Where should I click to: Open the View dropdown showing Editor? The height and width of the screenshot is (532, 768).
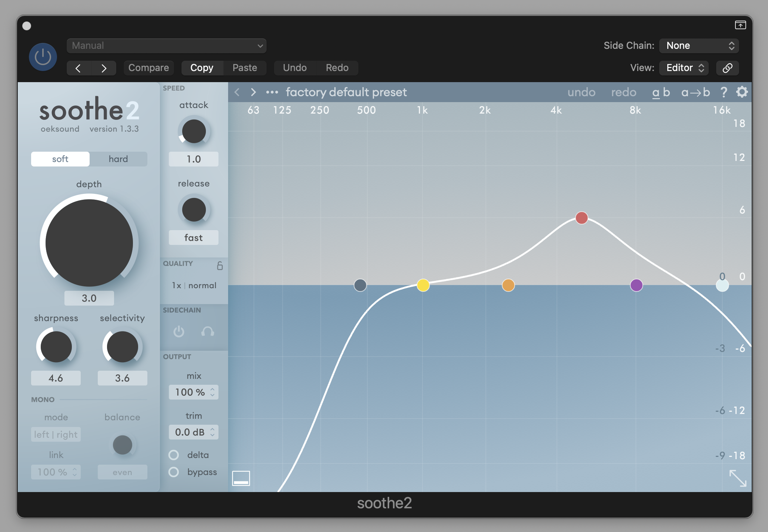(x=683, y=68)
